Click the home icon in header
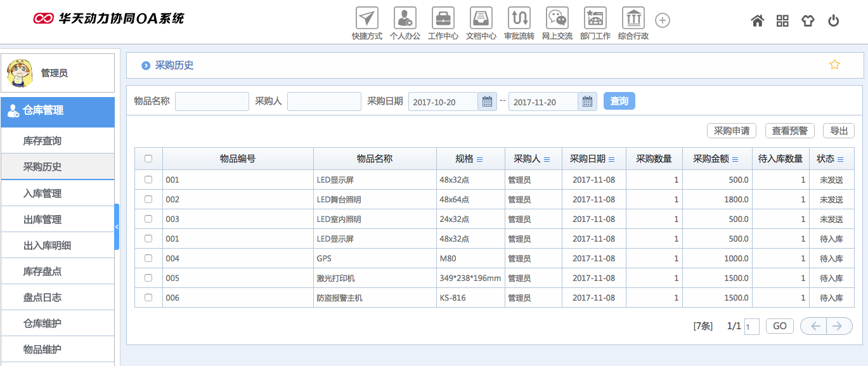 tap(757, 21)
